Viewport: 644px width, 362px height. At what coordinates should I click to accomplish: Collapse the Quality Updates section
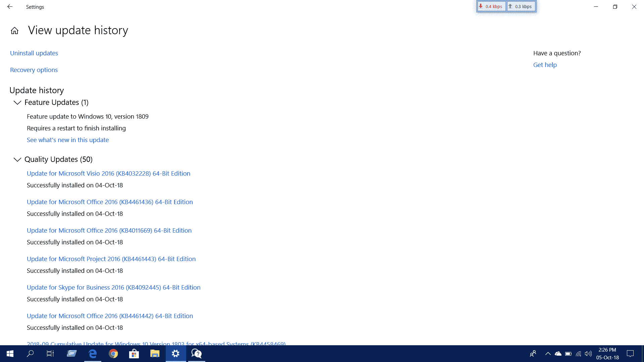[x=17, y=160]
